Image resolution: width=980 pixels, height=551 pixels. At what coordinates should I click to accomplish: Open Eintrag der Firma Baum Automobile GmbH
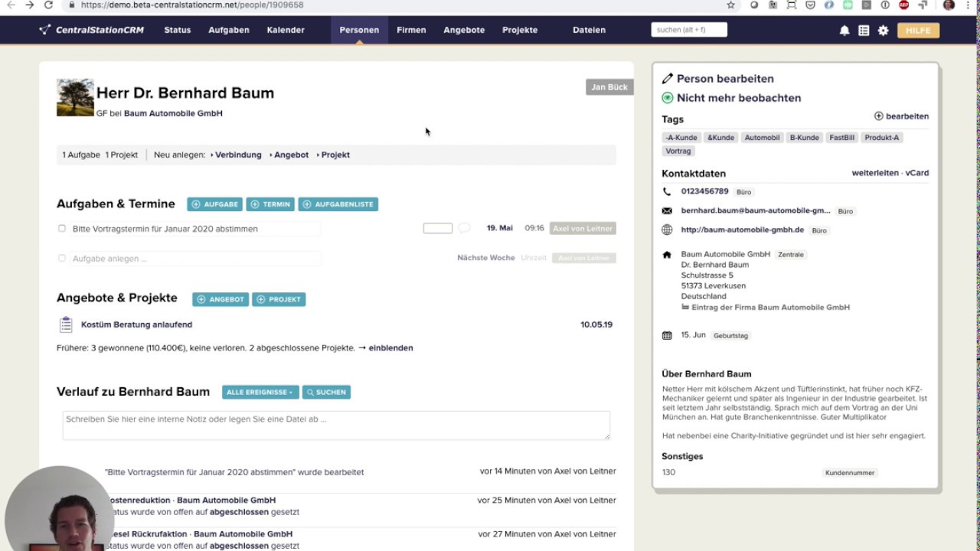(x=770, y=307)
